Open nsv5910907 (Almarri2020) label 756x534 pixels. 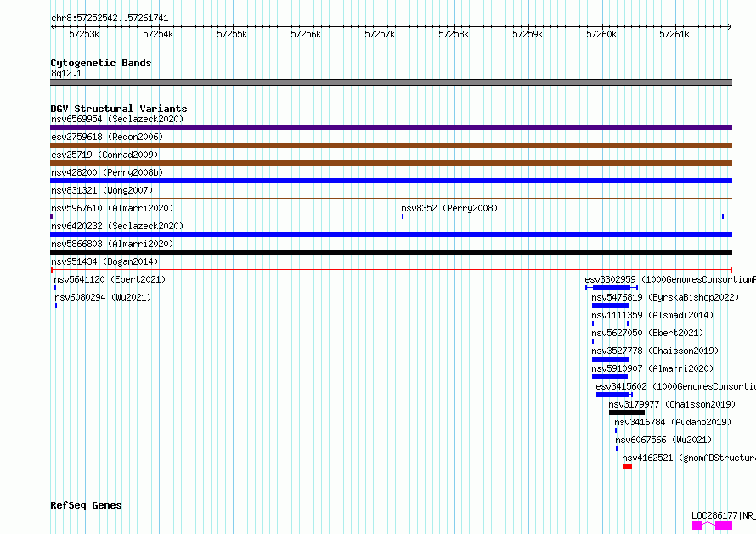point(653,368)
